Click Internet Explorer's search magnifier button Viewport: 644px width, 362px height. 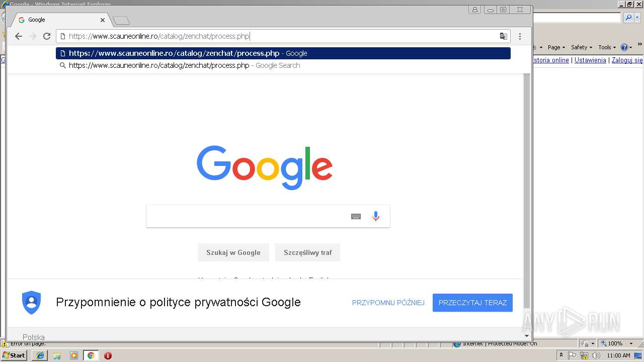coord(628,18)
